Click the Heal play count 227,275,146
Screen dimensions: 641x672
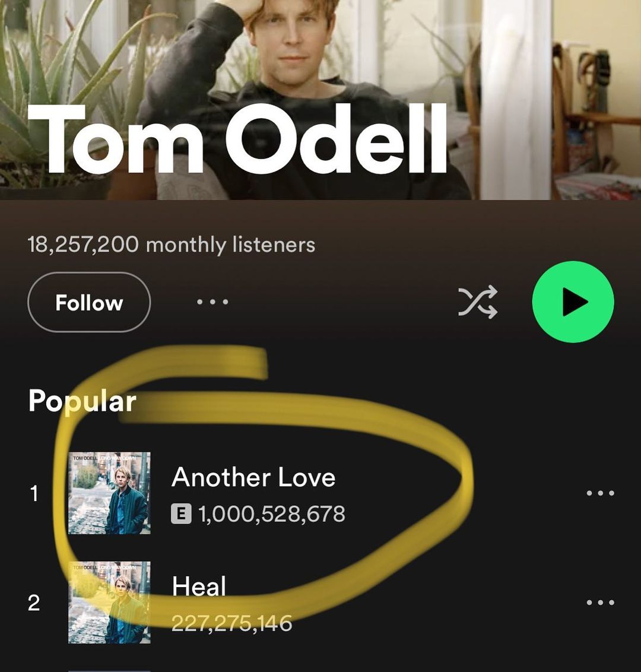click(x=231, y=623)
